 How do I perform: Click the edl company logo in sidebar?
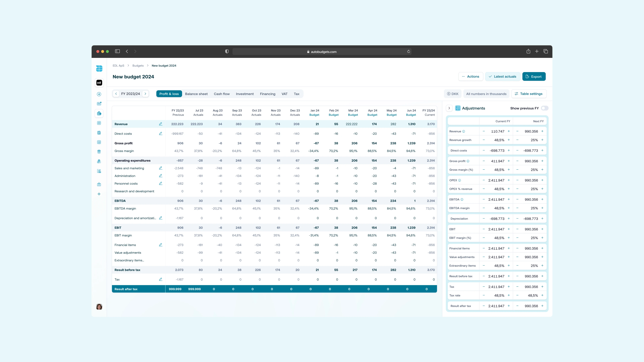pyautogui.click(x=99, y=83)
